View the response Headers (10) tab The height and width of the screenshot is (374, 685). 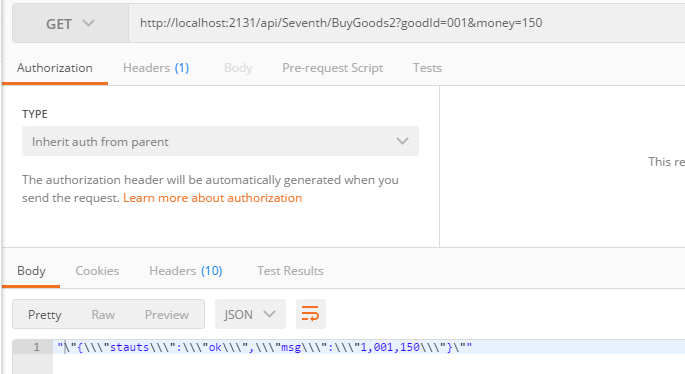(186, 271)
